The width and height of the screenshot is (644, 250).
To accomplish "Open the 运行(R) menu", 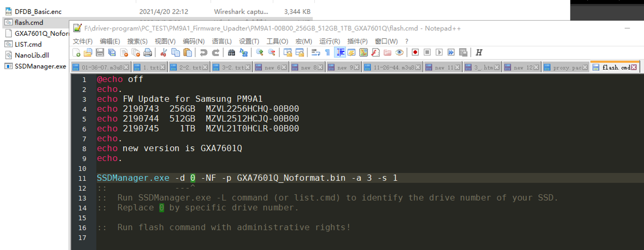I will pos(330,41).
